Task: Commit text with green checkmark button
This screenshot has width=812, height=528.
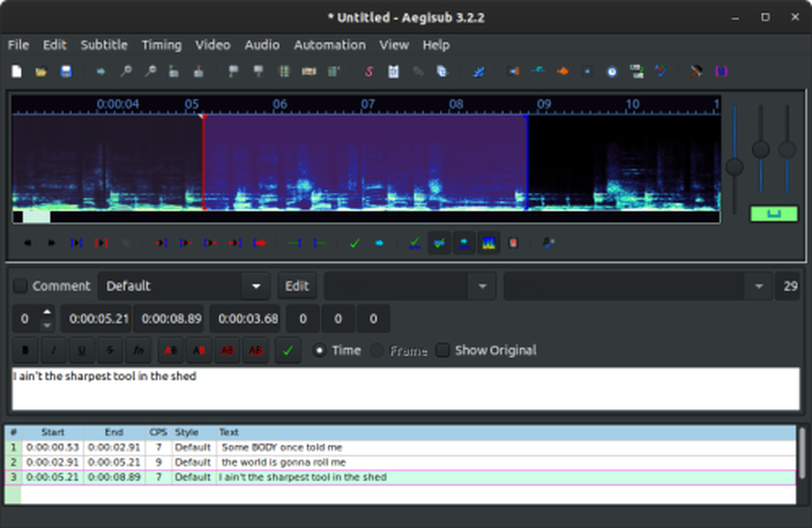Action: (288, 351)
